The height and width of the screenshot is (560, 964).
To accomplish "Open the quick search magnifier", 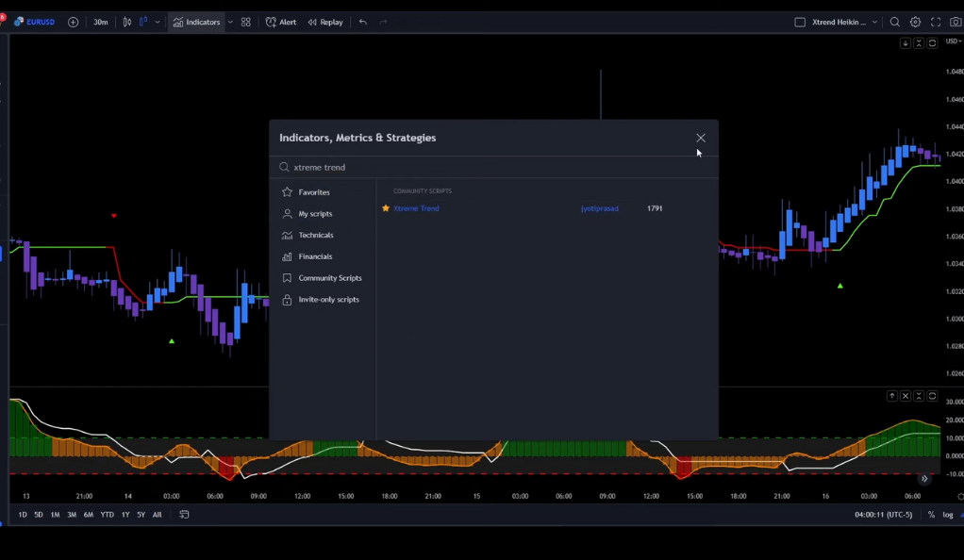I will click(895, 22).
